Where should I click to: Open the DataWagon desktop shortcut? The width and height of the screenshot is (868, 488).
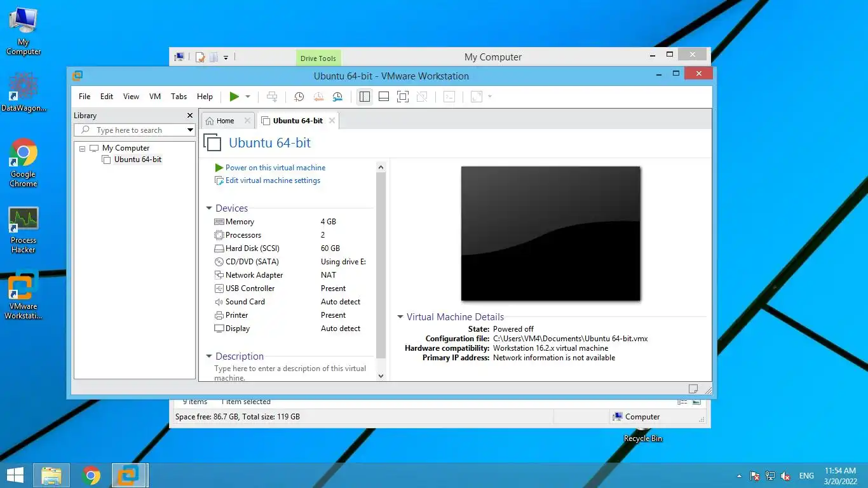(24, 92)
